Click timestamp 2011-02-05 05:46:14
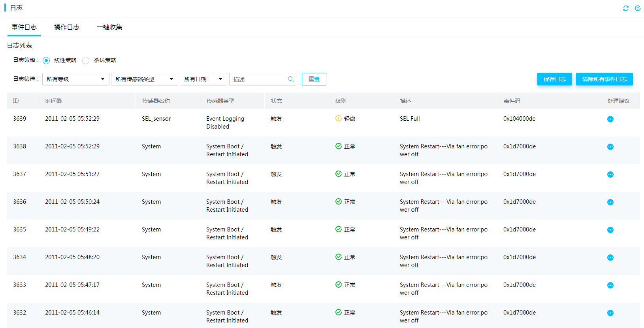644x328 pixels. click(72, 313)
